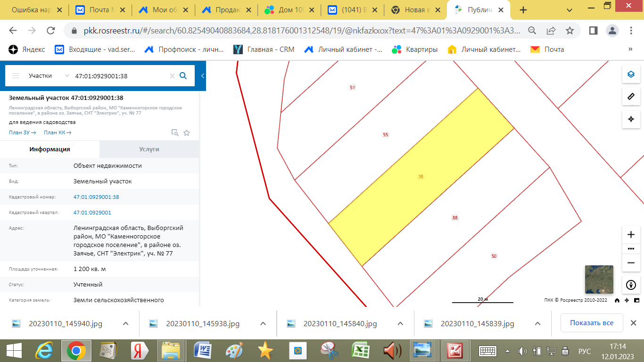Open the План КК link

tap(58, 132)
